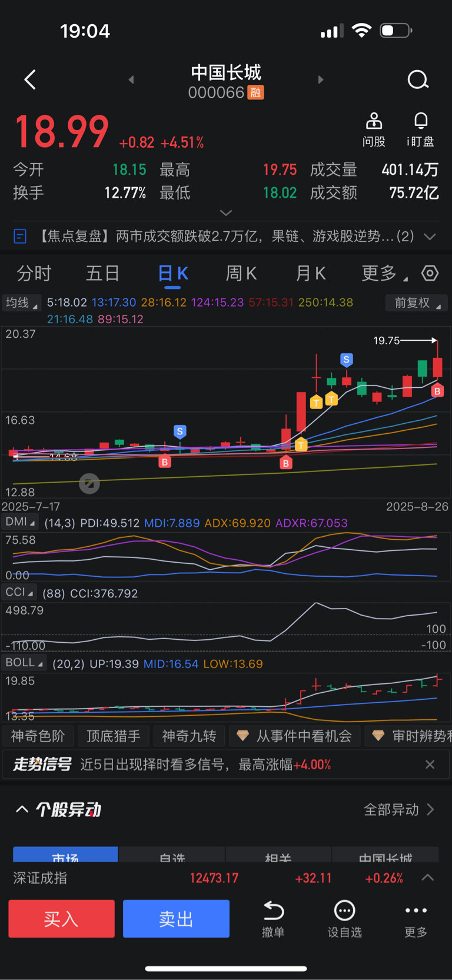452x980 pixels.
Task: Select the 相关 tab under 个股异动
Action: (278, 855)
